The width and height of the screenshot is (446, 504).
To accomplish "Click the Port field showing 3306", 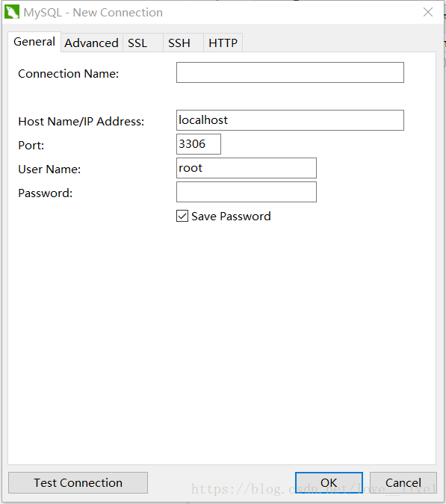I will coord(199,144).
